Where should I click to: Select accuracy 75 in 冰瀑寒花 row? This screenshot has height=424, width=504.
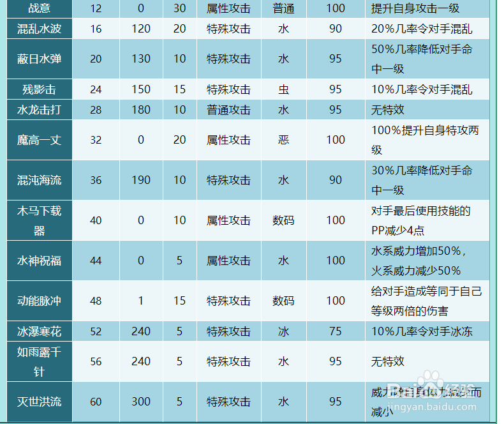click(x=335, y=331)
